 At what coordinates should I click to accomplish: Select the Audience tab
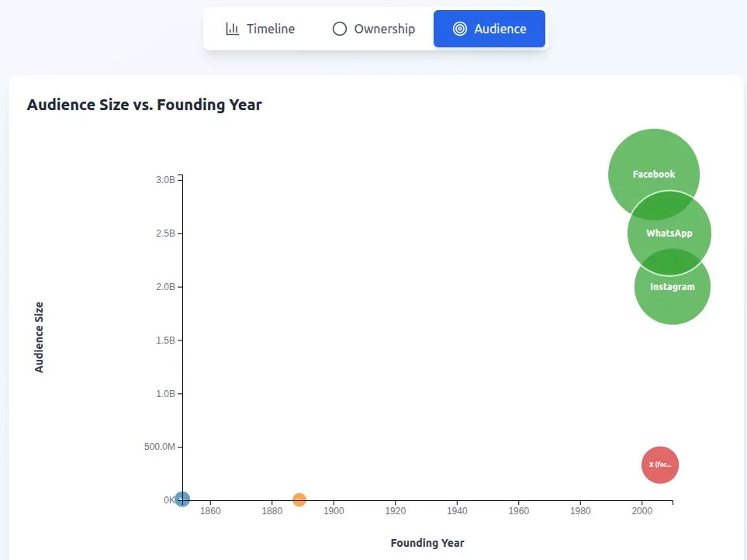tap(489, 29)
